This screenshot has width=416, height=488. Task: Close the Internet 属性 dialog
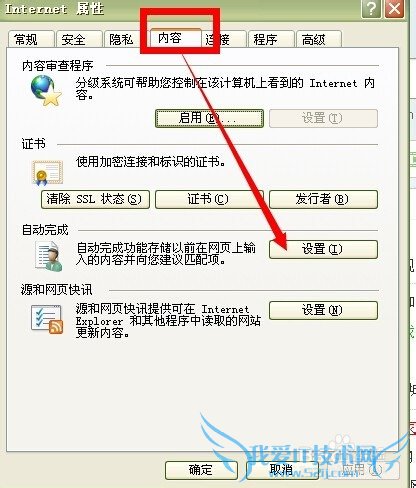[x=395, y=8]
